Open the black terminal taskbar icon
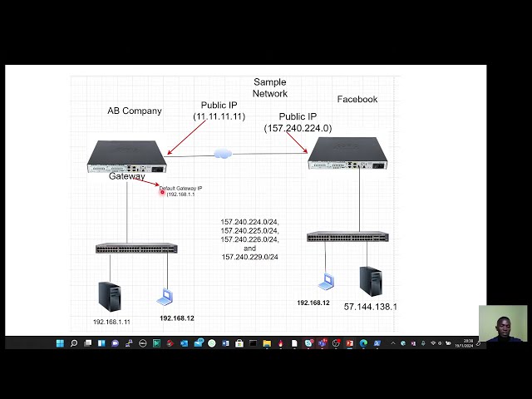 [253, 343]
